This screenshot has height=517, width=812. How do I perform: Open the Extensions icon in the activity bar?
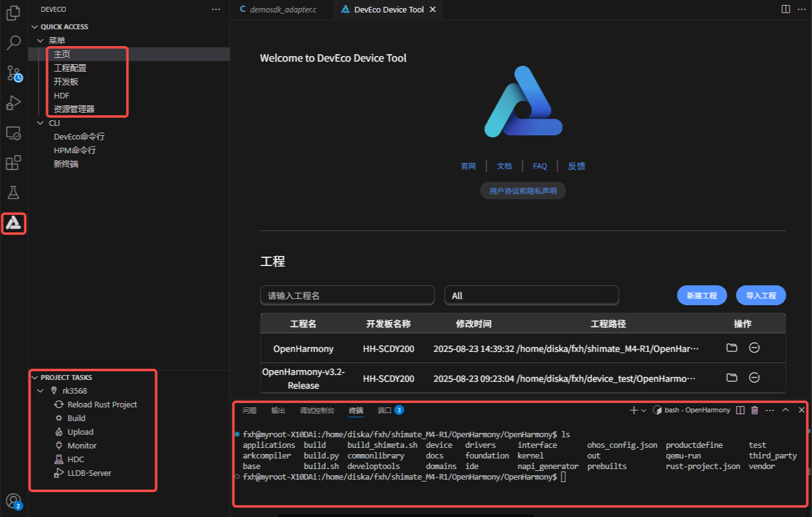14,162
